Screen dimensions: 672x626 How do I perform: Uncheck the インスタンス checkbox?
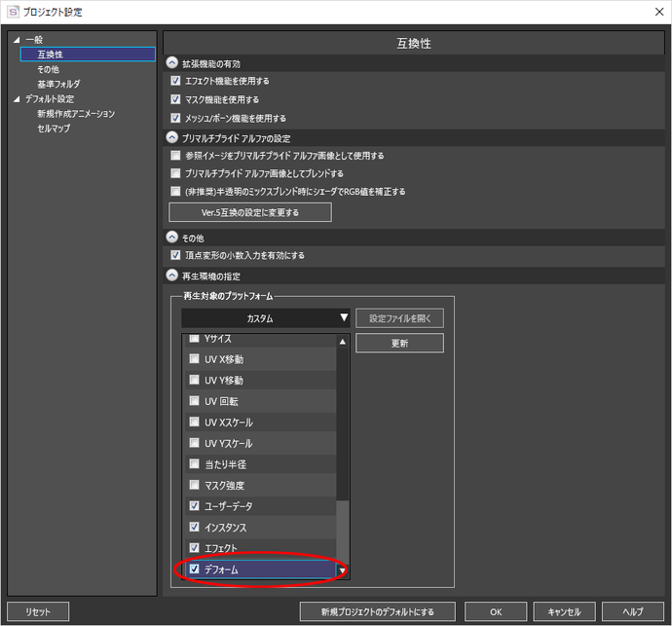(194, 527)
